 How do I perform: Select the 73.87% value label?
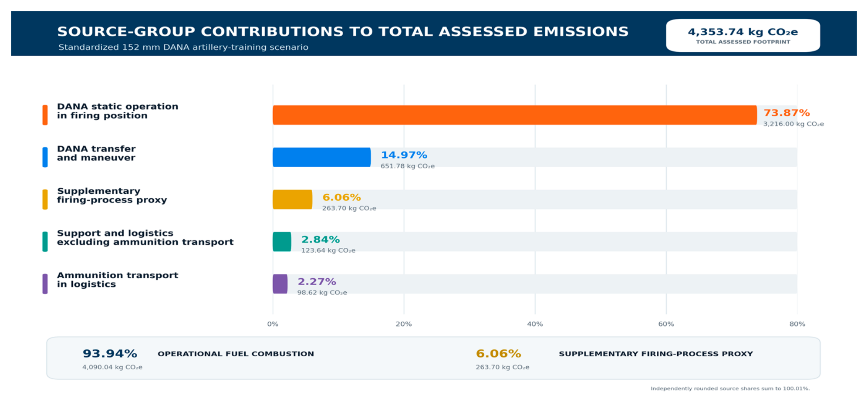[x=787, y=113]
